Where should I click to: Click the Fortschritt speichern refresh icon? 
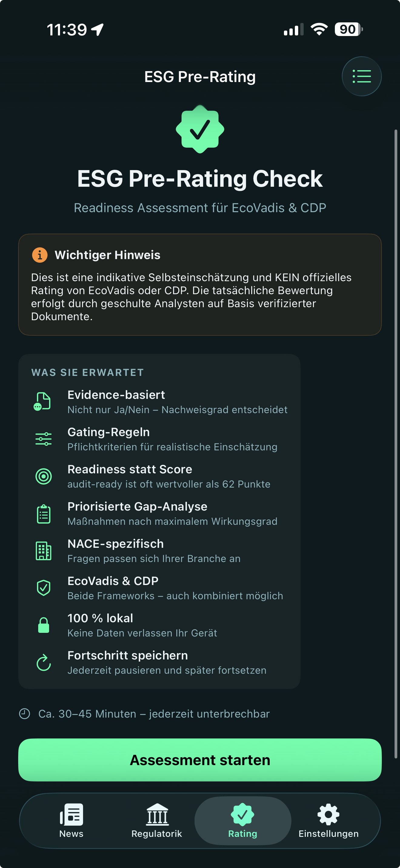[43, 662]
